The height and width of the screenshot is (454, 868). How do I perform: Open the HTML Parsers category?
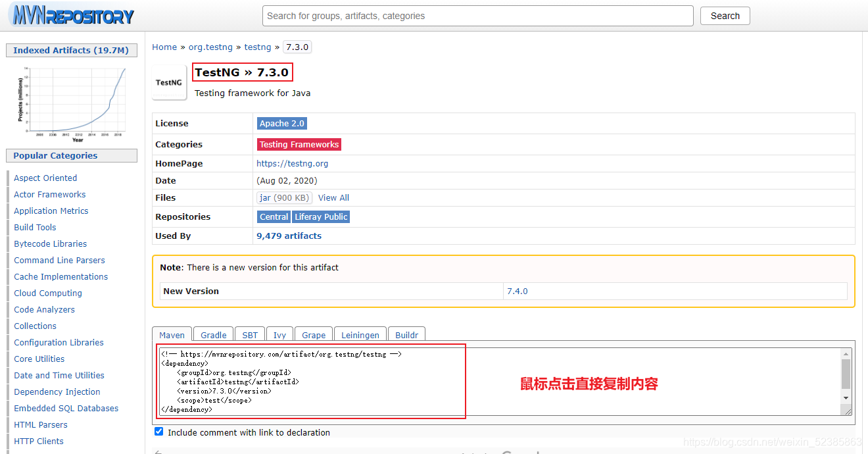(x=41, y=424)
